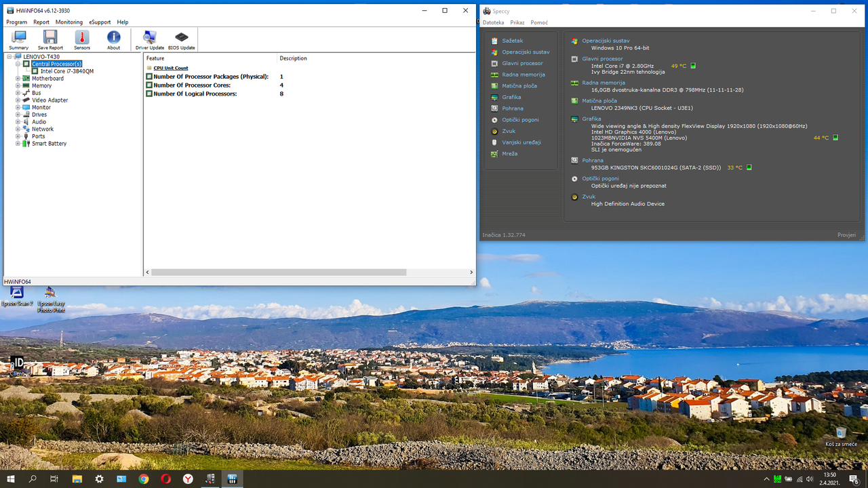Open Yandex browser from the taskbar
Screen dimensions: 868x488
(188, 479)
